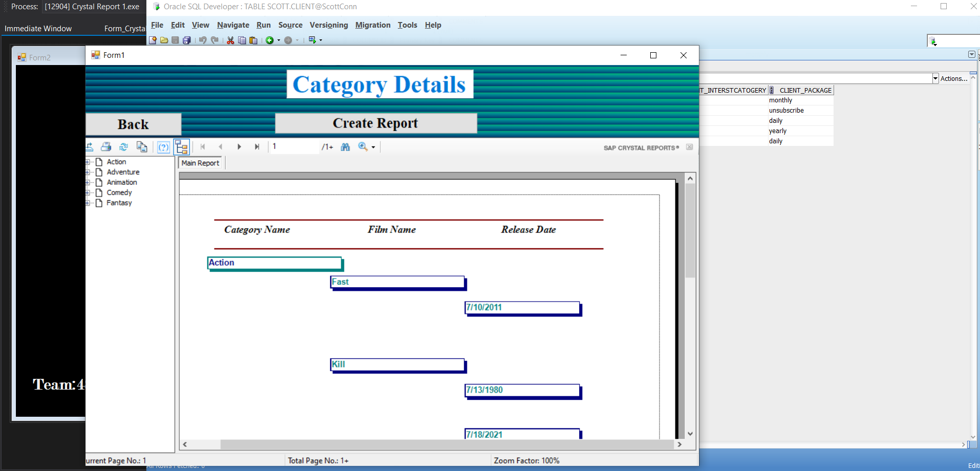
Task: Click the Back button
Action: pyautogui.click(x=133, y=124)
